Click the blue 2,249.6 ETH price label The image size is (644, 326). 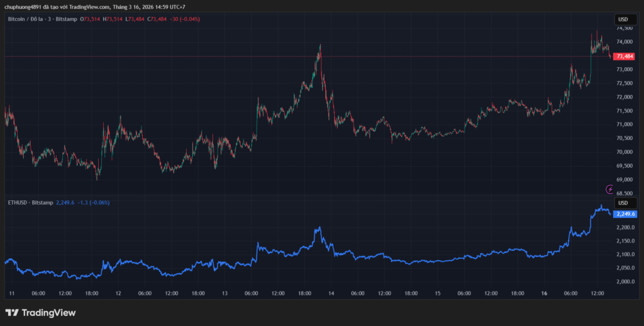(x=626, y=214)
